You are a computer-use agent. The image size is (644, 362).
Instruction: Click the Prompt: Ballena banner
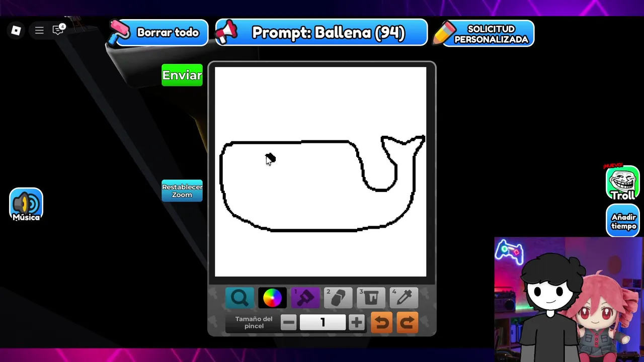321,33
